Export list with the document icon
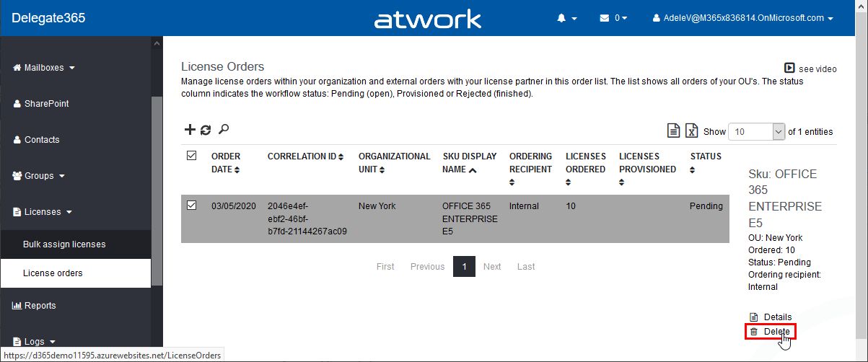The image size is (868, 362). [x=673, y=131]
